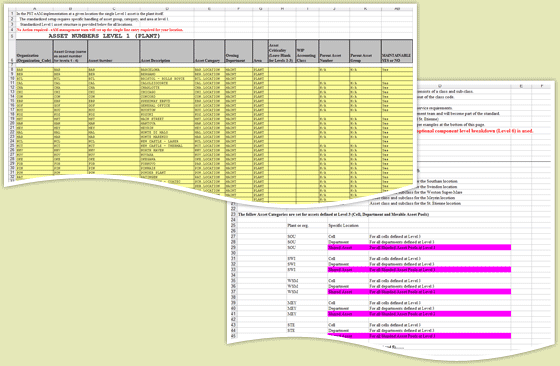Image resolution: width=560 pixels, height=366 pixels.
Task: Click the "Asset Description" column header cell
Action: [x=166, y=51]
